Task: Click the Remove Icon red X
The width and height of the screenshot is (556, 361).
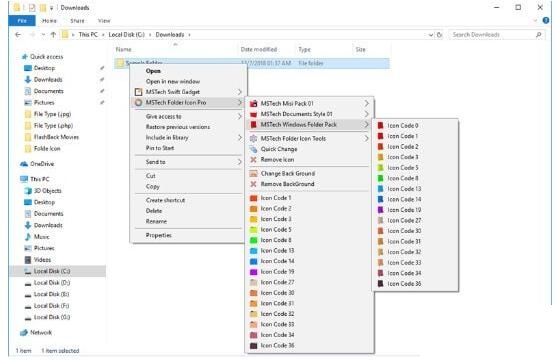Action: point(253,160)
